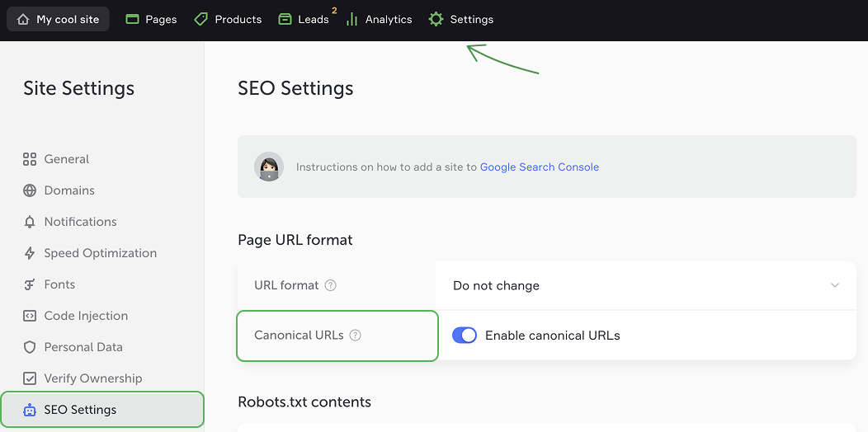The image size is (868, 432).
Task: Click the Personal Data shield icon
Action: coord(30,347)
